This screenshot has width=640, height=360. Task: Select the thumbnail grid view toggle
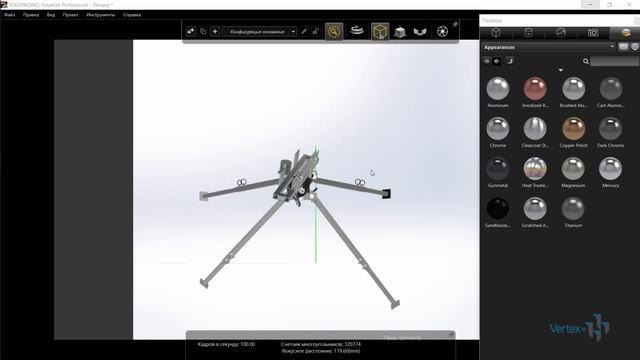[497, 61]
